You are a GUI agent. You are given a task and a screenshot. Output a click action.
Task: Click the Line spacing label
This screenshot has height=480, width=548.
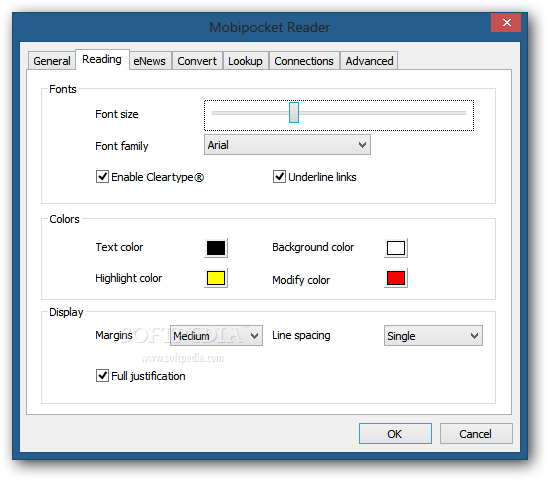pyautogui.click(x=301, y=335)
